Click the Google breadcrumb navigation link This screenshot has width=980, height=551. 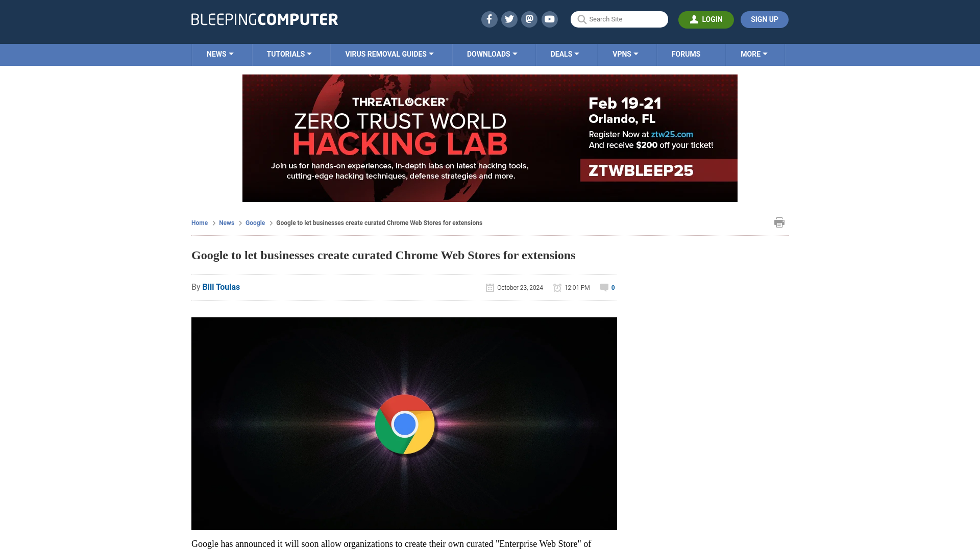point(255,222)
